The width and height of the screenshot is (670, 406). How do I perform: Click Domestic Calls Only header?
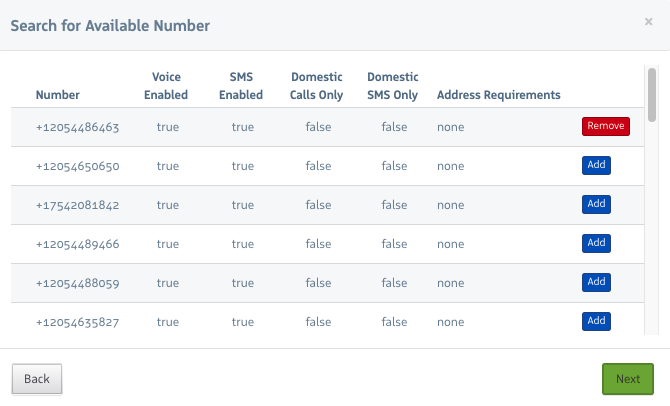click(317, 86)
